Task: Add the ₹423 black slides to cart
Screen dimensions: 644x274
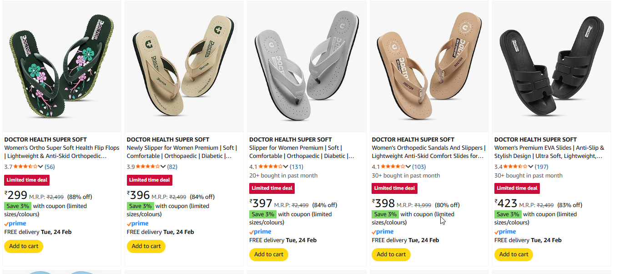Action: tap(513, 254)
